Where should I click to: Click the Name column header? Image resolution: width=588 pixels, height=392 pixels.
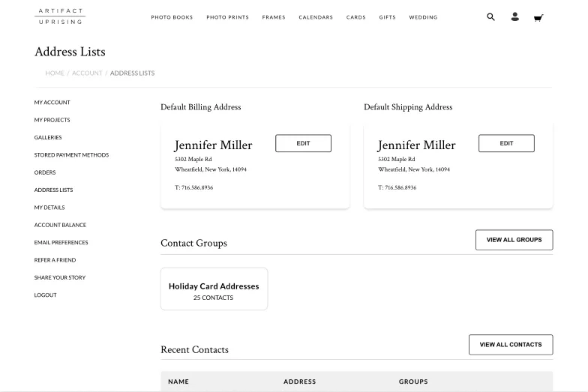click(x=178, y=382)
